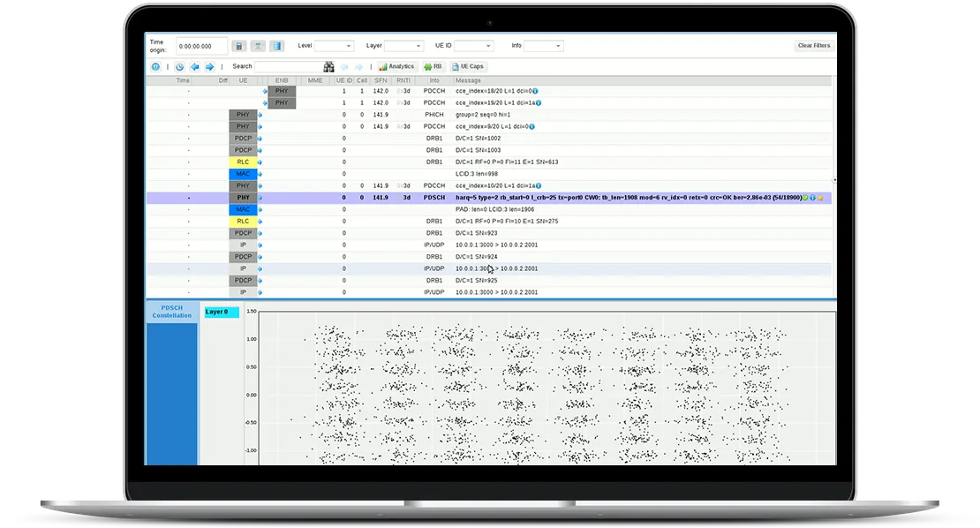Open the Layer dropdown filter

[x=403, y=46]
